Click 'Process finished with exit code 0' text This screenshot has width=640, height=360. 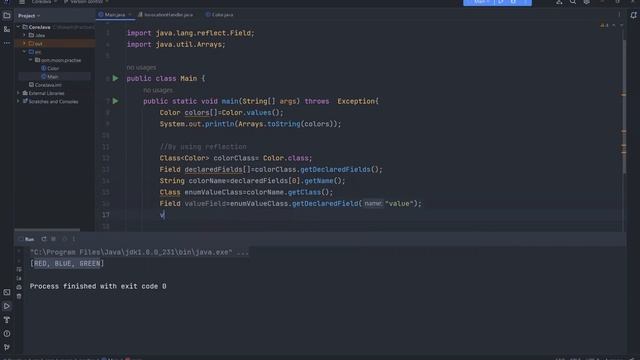[x=98, y=287]
